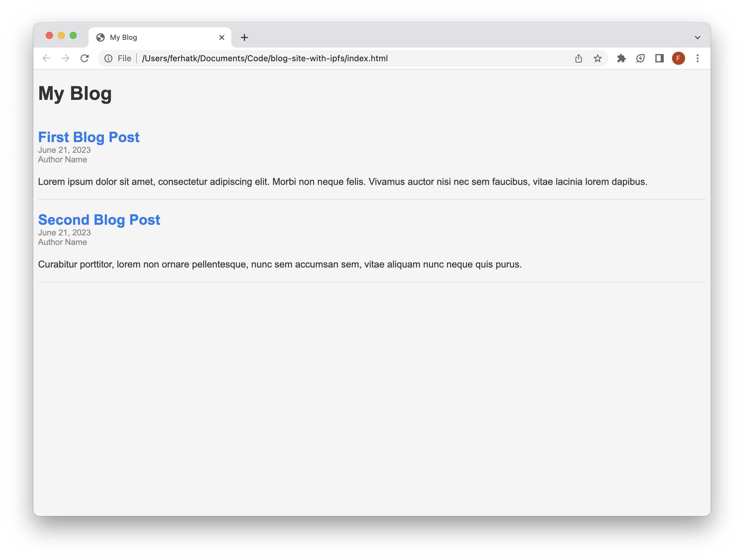Expand browser tabs dropdown arrow

pos(697,37)
